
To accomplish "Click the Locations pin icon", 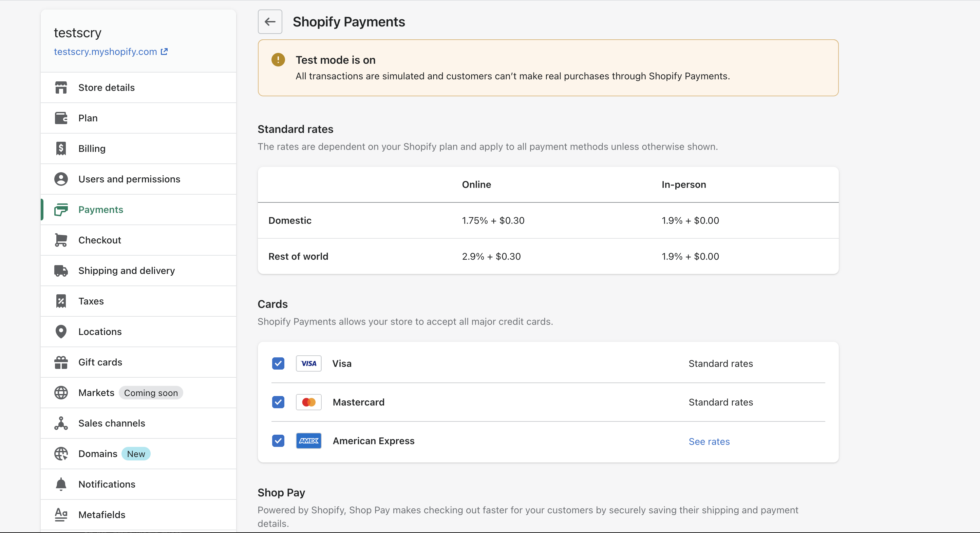I will 61,332.
